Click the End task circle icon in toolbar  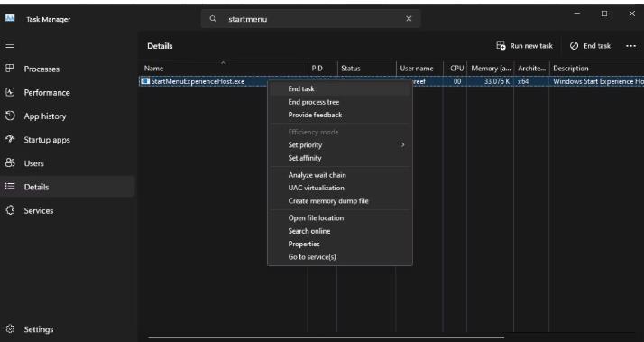coord(574,46)
